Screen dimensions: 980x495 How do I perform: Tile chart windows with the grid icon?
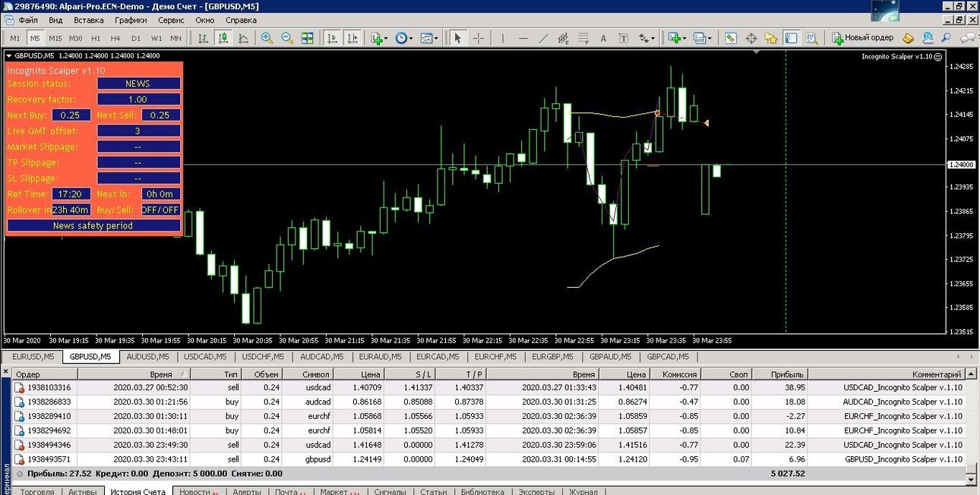point(307,38)
